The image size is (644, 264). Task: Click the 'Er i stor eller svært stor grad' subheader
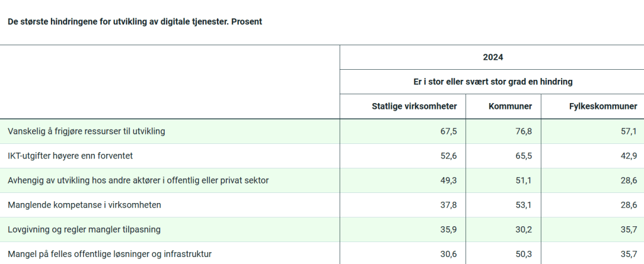pyautogui.click(x=492, y=82)
